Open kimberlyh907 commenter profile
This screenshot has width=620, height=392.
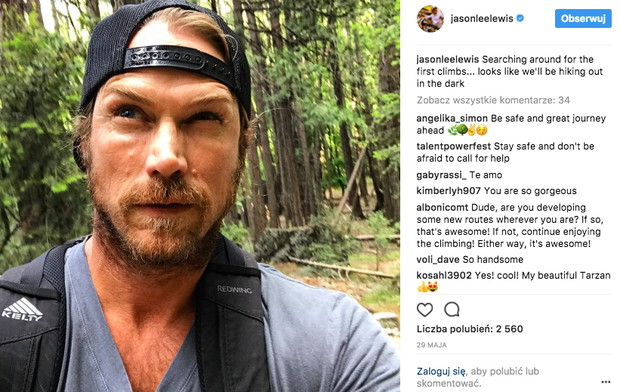click(448, 191)
